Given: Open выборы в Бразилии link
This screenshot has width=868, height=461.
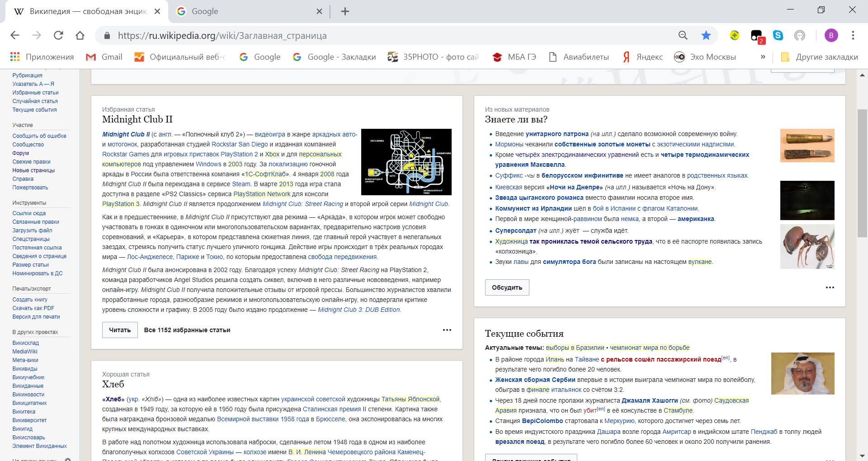Looking at the screenshot, I should point(575,348).
